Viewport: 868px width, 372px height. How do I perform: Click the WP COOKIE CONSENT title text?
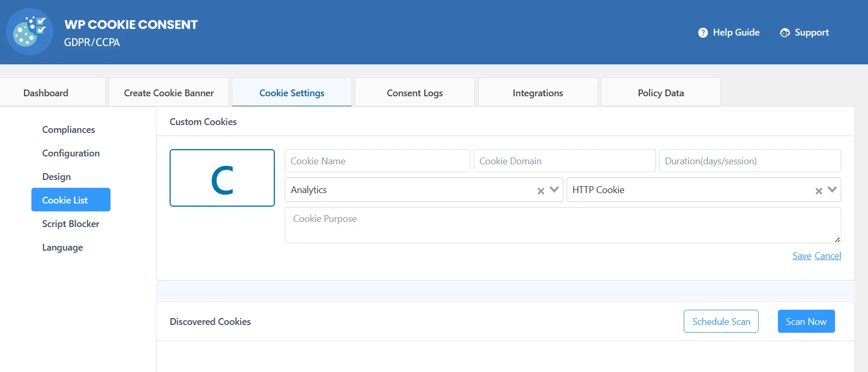tap(131, 25)
